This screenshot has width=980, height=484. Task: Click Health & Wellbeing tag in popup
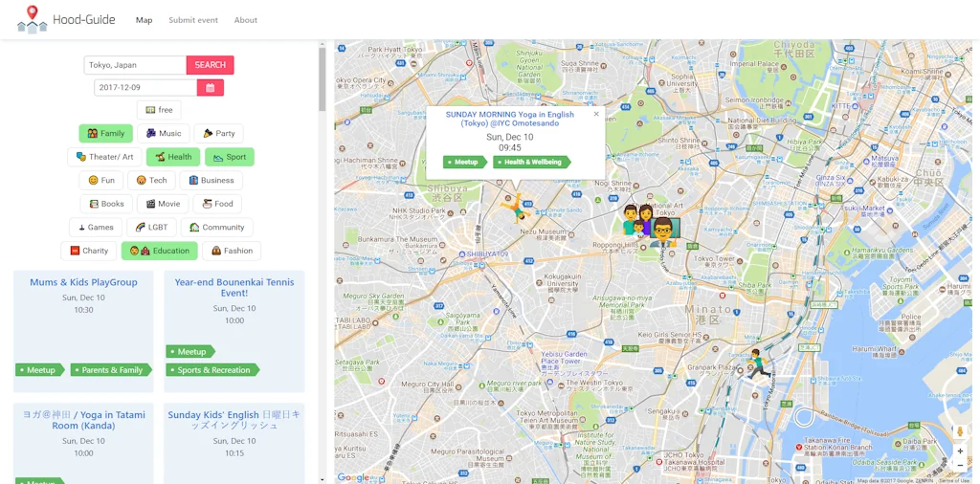pos(532,162)
